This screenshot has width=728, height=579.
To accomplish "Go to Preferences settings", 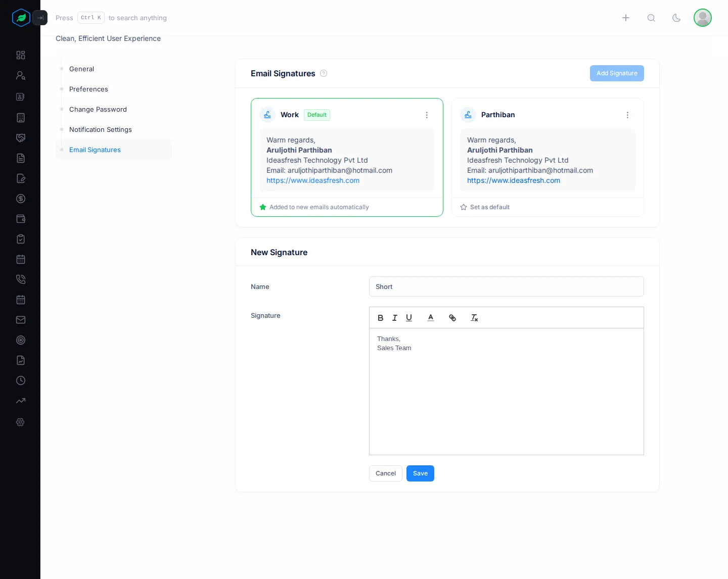I will (x=89, y=89).
